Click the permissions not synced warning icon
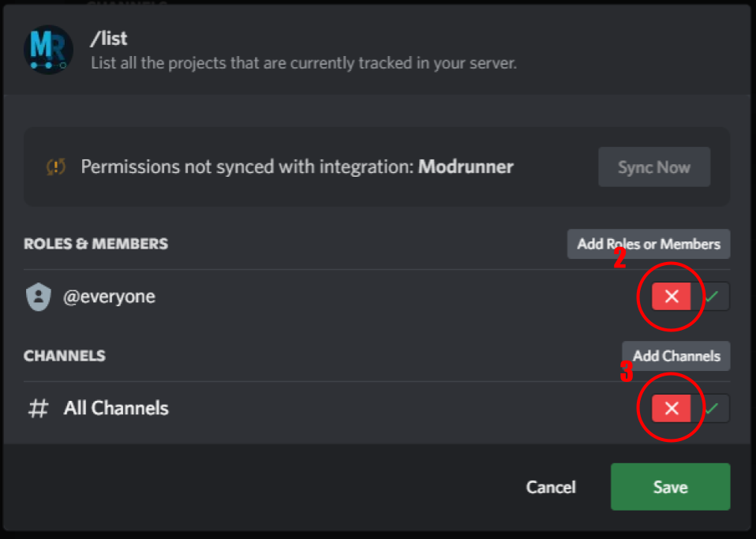Viewport: 756px width, 539px height. (56, 167)
